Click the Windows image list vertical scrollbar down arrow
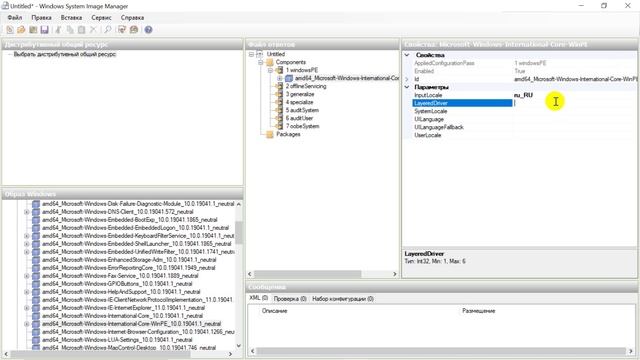Viewport: 640px width, 360px height. (x=239, y=346)
